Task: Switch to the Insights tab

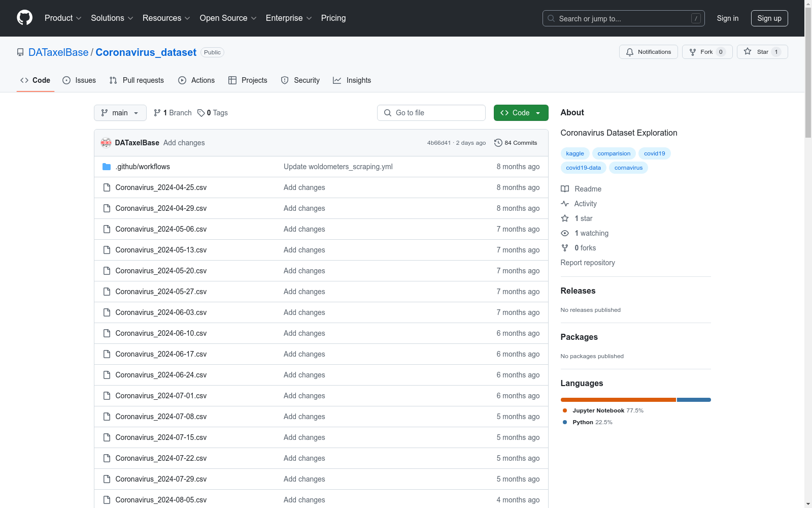Action: 352,80
